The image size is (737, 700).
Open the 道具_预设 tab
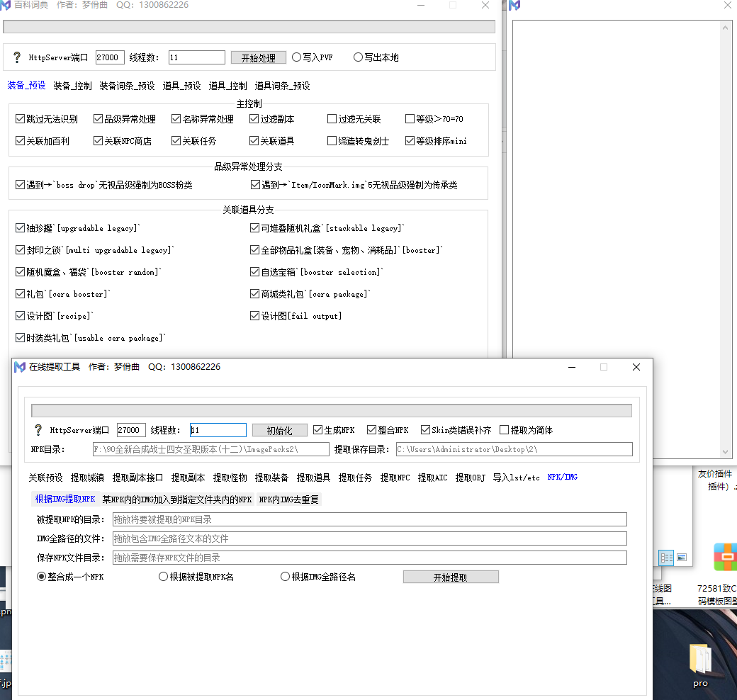181,86
